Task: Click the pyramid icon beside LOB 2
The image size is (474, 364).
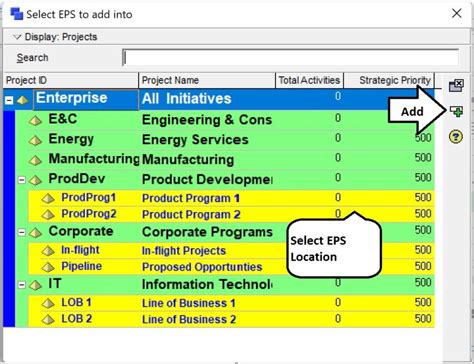Action: click(x=48, y=320)
